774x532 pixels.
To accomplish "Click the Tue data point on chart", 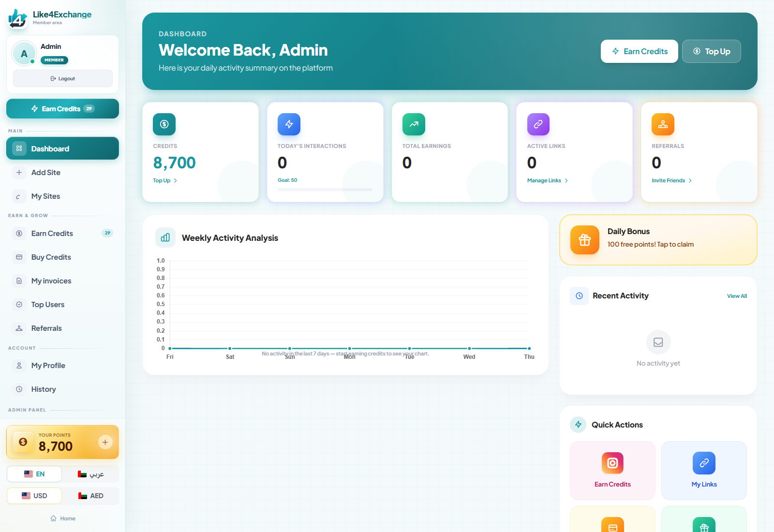I will pyautogui.click(x=410, y=348).
